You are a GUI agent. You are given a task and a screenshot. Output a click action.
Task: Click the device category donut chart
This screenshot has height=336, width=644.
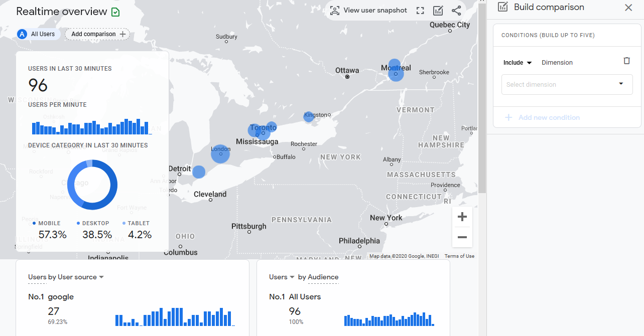click(92, 185)
